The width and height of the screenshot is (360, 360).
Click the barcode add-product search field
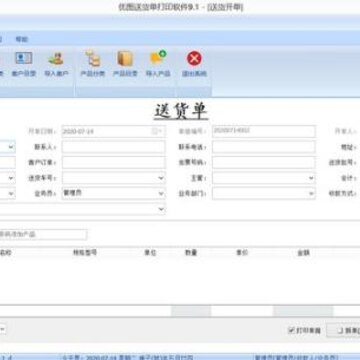(43, 234)
